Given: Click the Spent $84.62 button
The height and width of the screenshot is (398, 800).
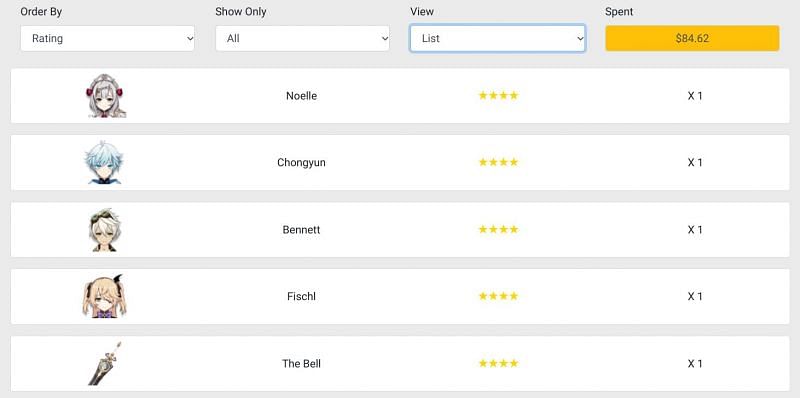Looking at the screenshot, I should tap(692, 38).
